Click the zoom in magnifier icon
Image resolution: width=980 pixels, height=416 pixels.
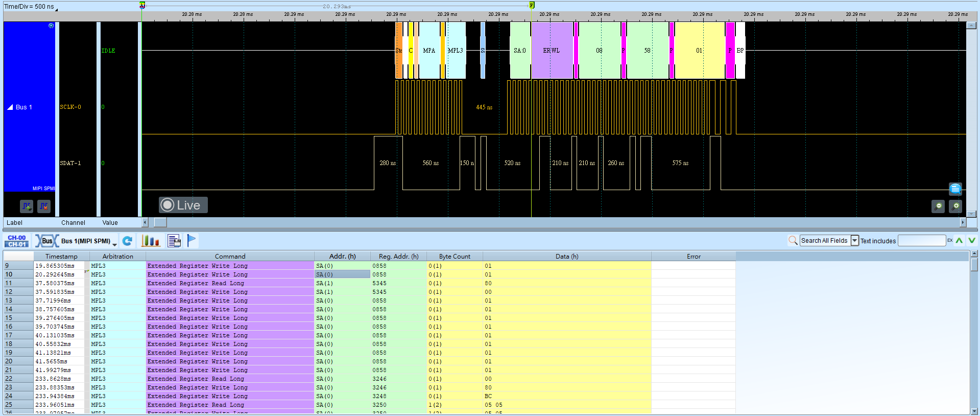coord(955,206)
